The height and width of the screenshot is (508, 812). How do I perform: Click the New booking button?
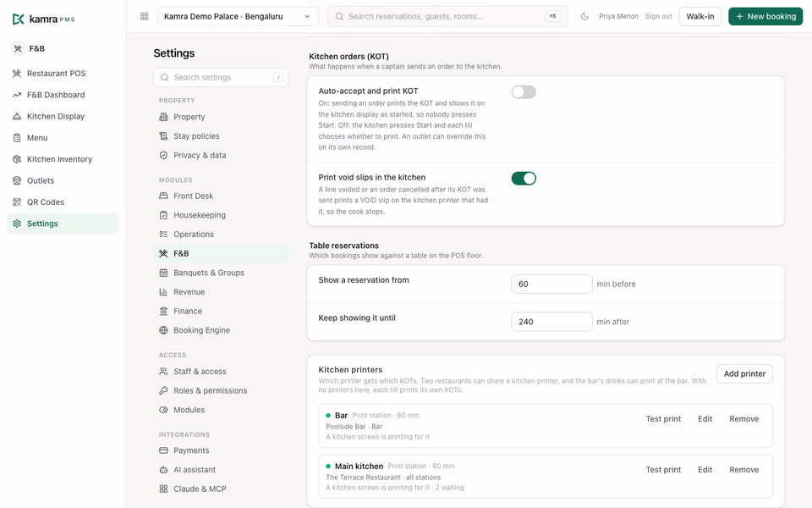pos(765,17)
